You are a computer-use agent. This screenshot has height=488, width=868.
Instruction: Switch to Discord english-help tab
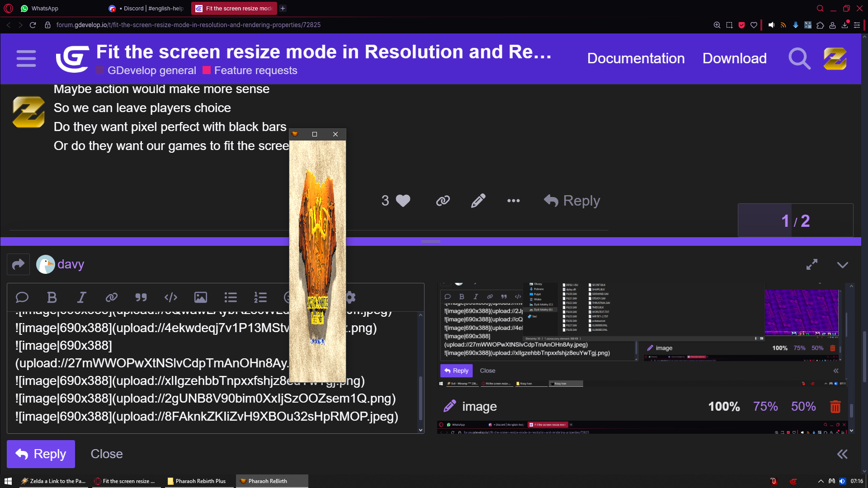coord(148,9)
